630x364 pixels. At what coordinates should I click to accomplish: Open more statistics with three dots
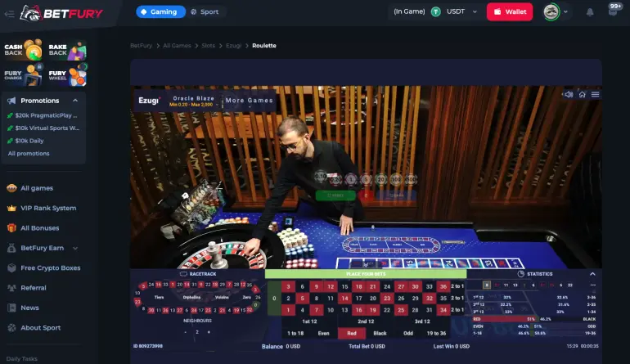[593, 285]
